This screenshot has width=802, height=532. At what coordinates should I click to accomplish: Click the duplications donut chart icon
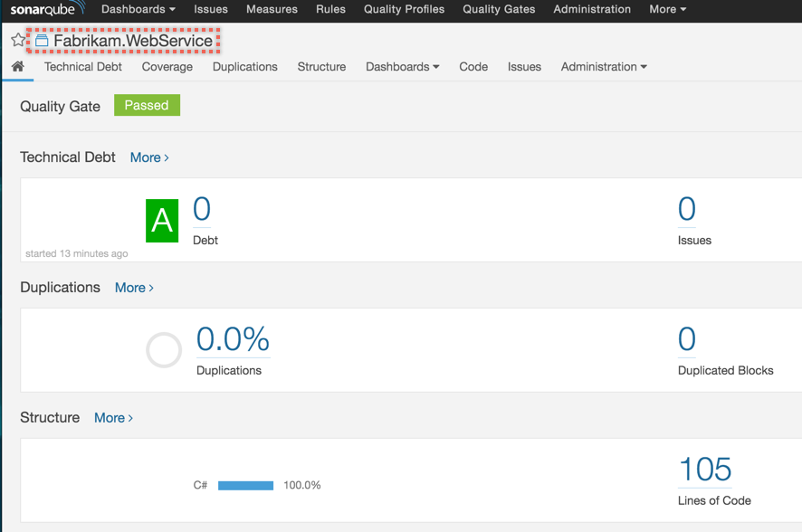pyautogui.click(x=164, y=350)
